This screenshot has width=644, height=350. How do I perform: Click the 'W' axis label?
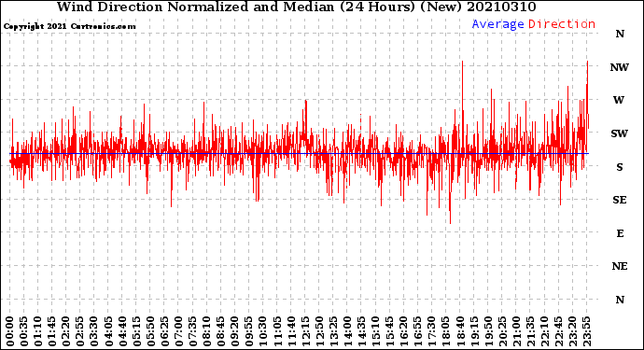(x=619, y=100)
